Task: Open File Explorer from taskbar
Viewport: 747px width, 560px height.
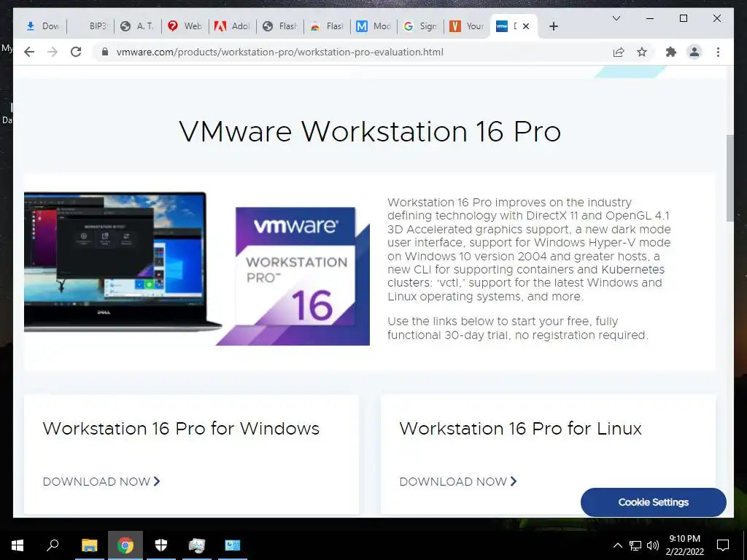Action: coord(89,545)
